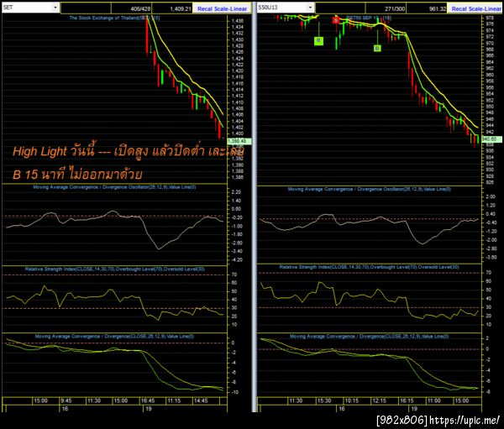Viewport: 504px width, 429px height.
Task: Click the Relative Strength Index title in the S50U13 panel
Action: point(369,267)
